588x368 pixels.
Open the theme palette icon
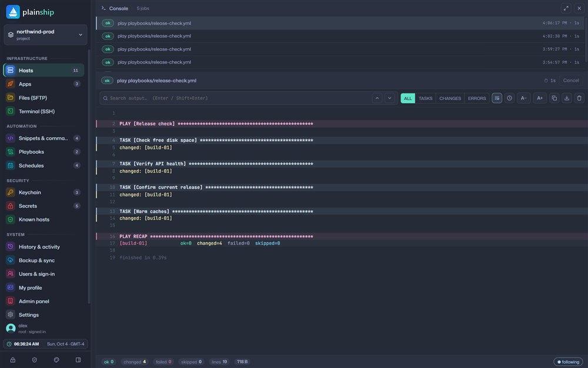tap(56, 360)
